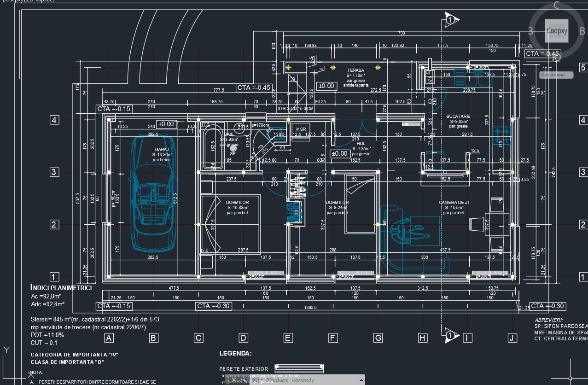Click the 'POT =11.0%' text

click(47, 335)
